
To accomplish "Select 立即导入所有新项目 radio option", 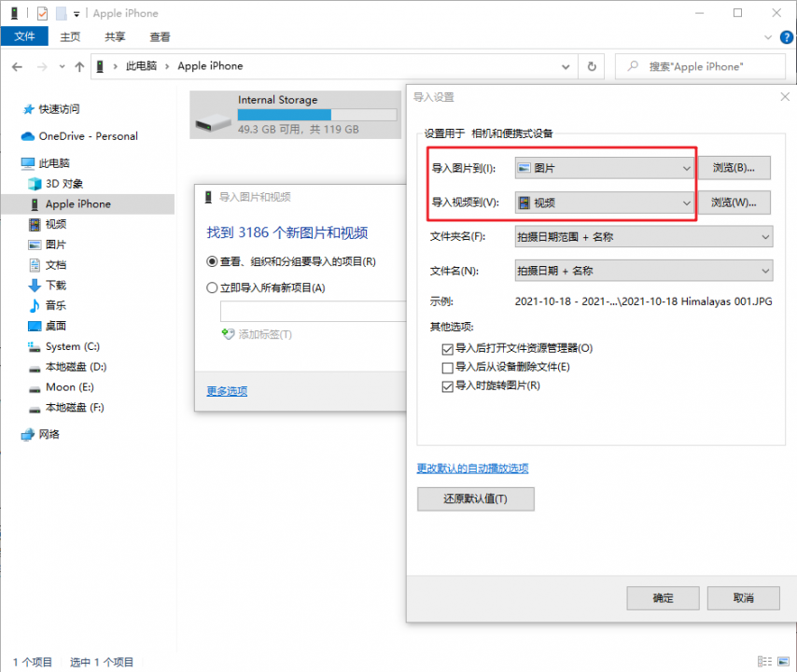I will [x=266, y=287].
